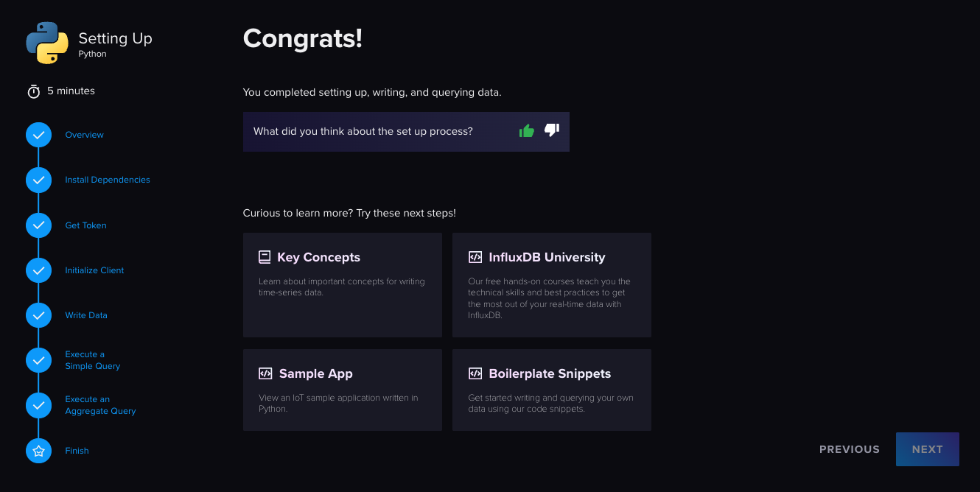The width and height of the screenshot is (980, 492).
Task: Click the Overview step checkmark icon
Action: coord(38,135)
